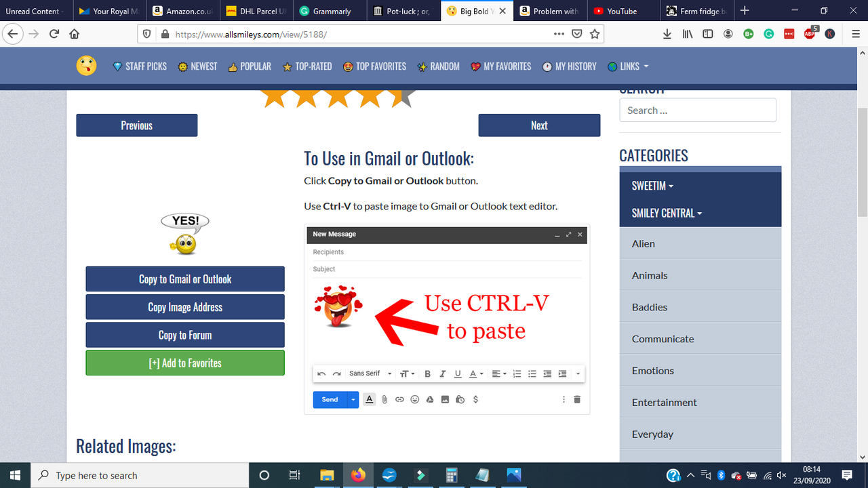868x488 pixels.
Task: Open Staff Picks in site navigation
Action: tap(140, 66)
